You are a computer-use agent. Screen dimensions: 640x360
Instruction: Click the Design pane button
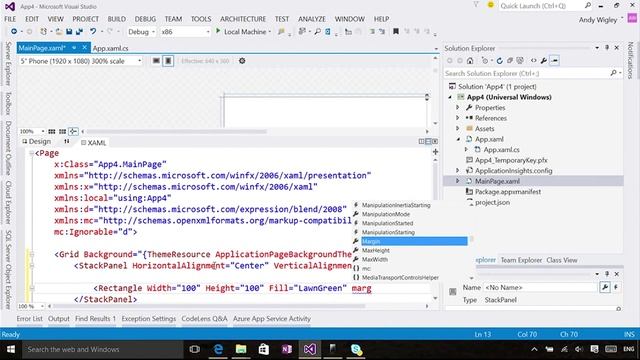click(x=36, y=142)
